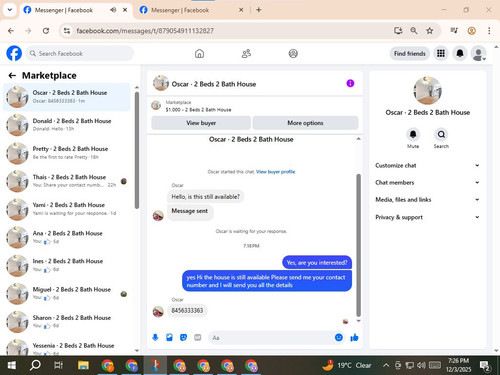Expand Privacy & support section
500x375 pixels.
[x=427, y=217]
